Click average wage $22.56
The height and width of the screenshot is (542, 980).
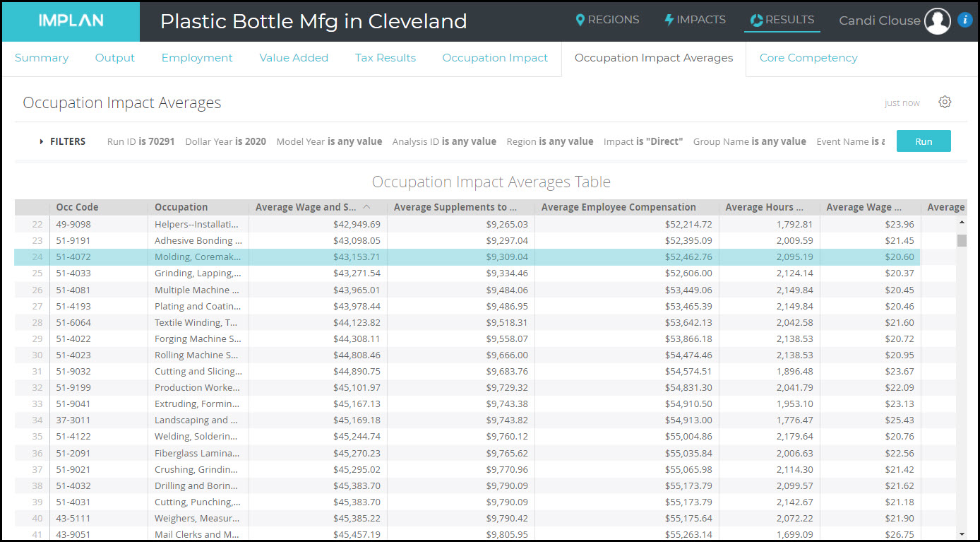[x=900, y=453]
